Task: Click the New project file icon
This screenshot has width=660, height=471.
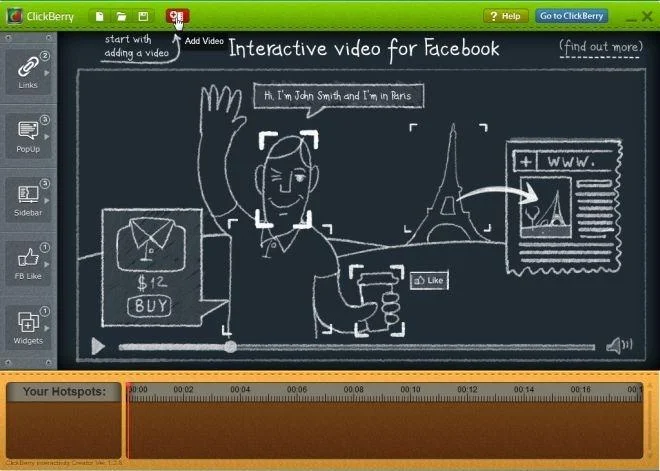Action: [x=99, y=16]
